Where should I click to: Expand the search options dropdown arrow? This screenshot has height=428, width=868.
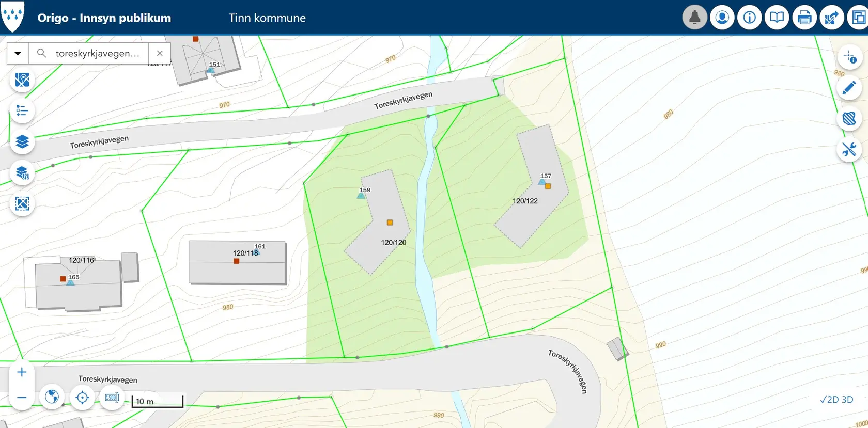point(18,53)
